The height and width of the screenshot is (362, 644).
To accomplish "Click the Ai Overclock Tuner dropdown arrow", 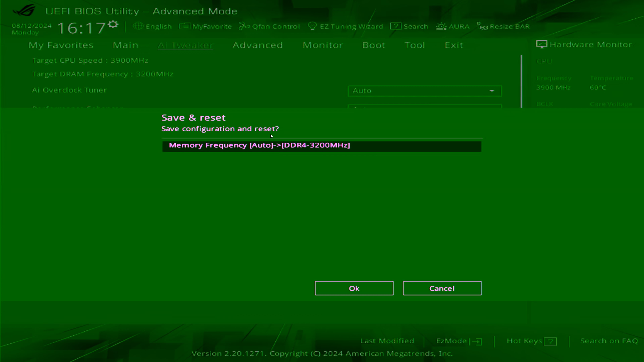I will [x=492, y=91].
